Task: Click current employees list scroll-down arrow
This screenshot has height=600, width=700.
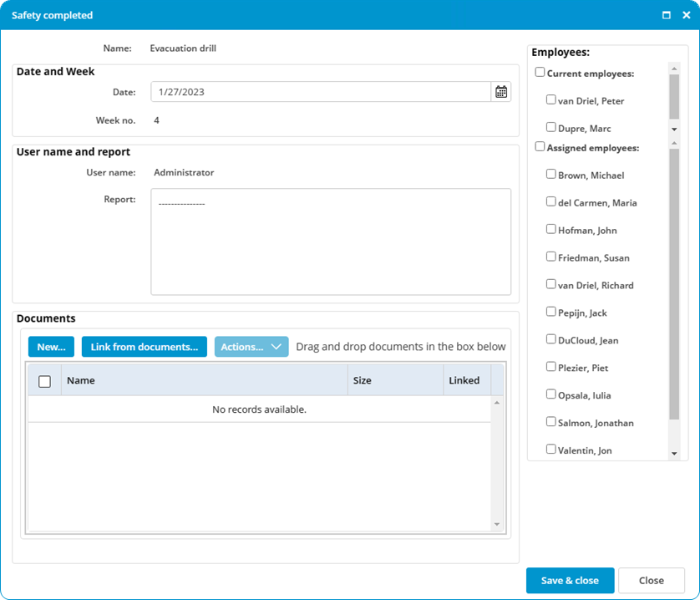Action: (x=674, y=130)
